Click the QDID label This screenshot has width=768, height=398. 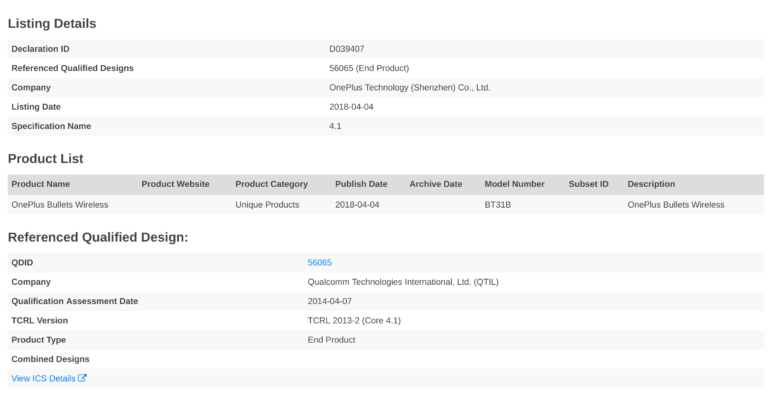(x=22, y=262)
